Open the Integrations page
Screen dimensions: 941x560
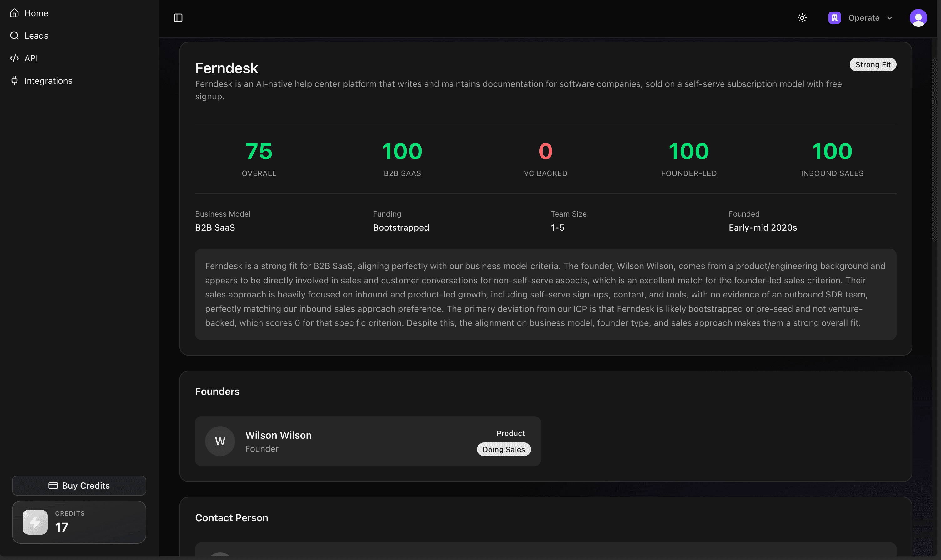pyautogui.click(x=48, y=80)
